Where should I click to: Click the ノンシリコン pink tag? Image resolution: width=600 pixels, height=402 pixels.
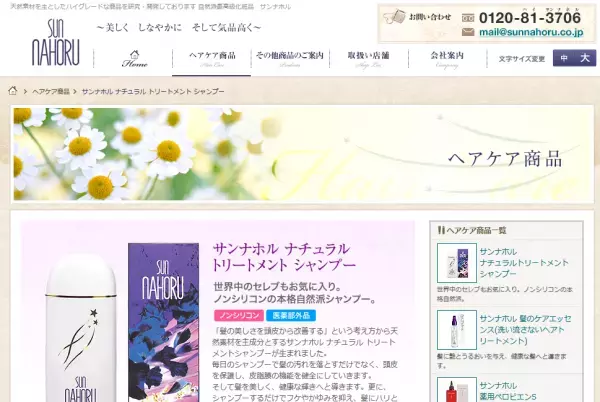click(239, 316)
